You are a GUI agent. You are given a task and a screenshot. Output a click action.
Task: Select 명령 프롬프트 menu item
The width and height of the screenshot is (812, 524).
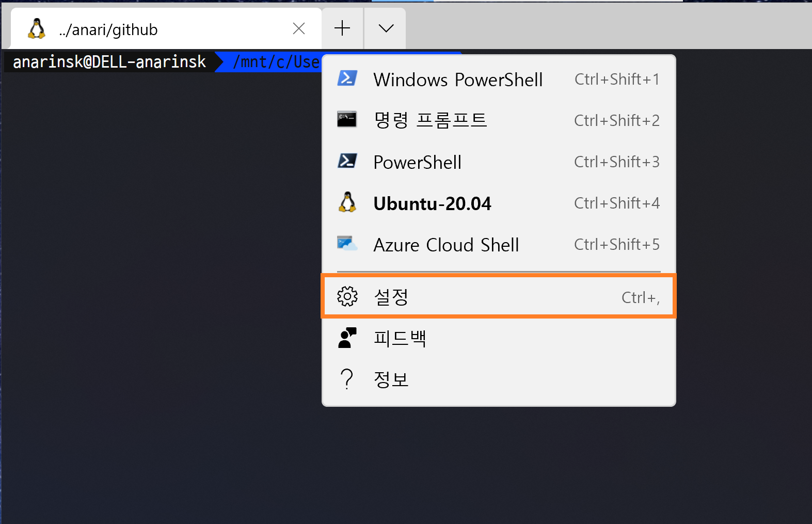pos(499,120)
